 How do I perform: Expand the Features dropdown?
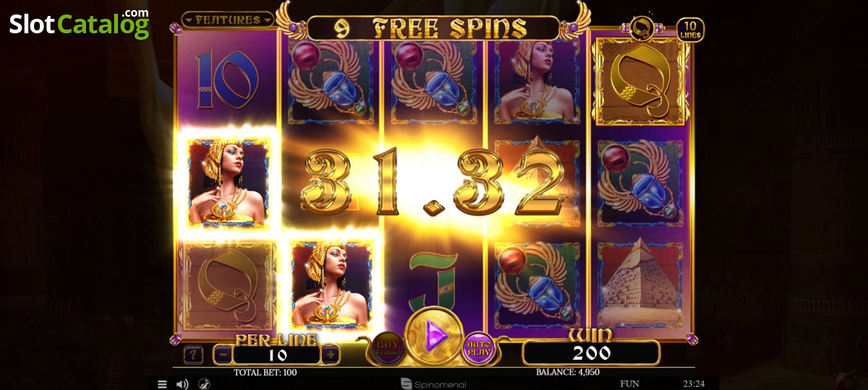[227, 20]
